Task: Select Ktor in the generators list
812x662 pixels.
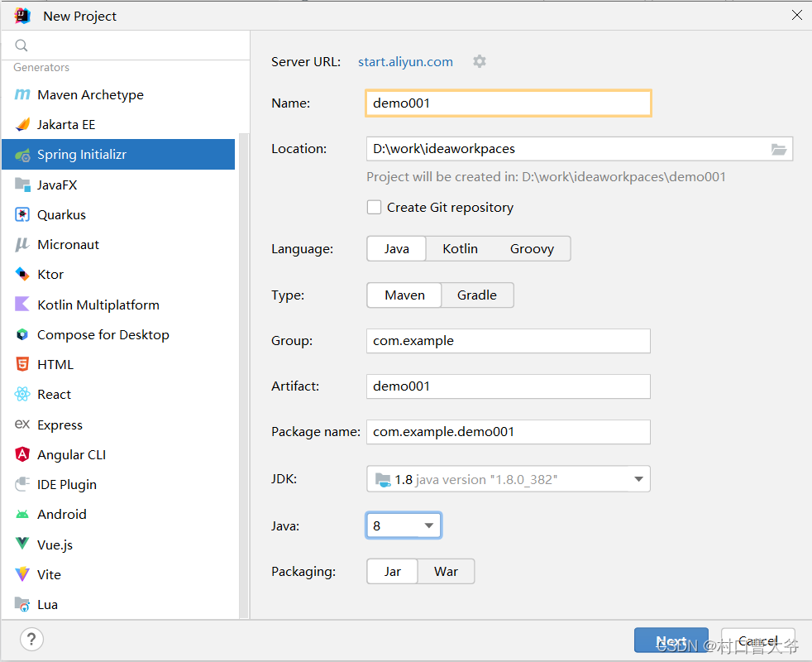Action: [118, 274]
